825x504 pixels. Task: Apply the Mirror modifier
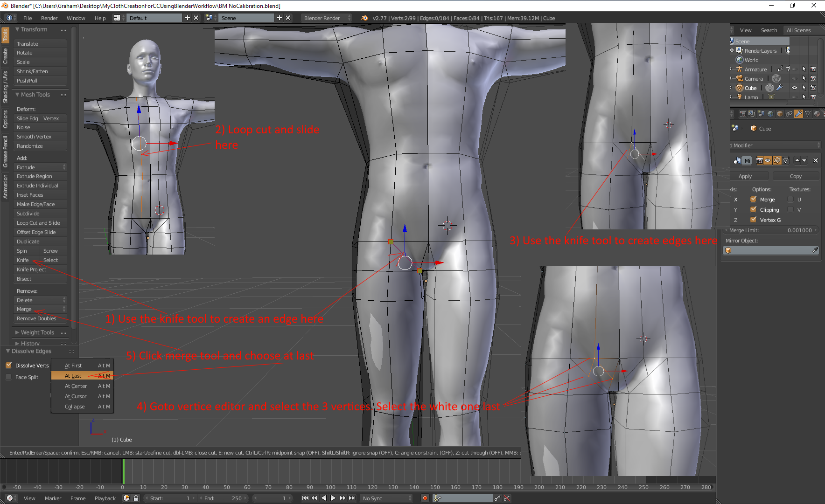tap(749, 176)
